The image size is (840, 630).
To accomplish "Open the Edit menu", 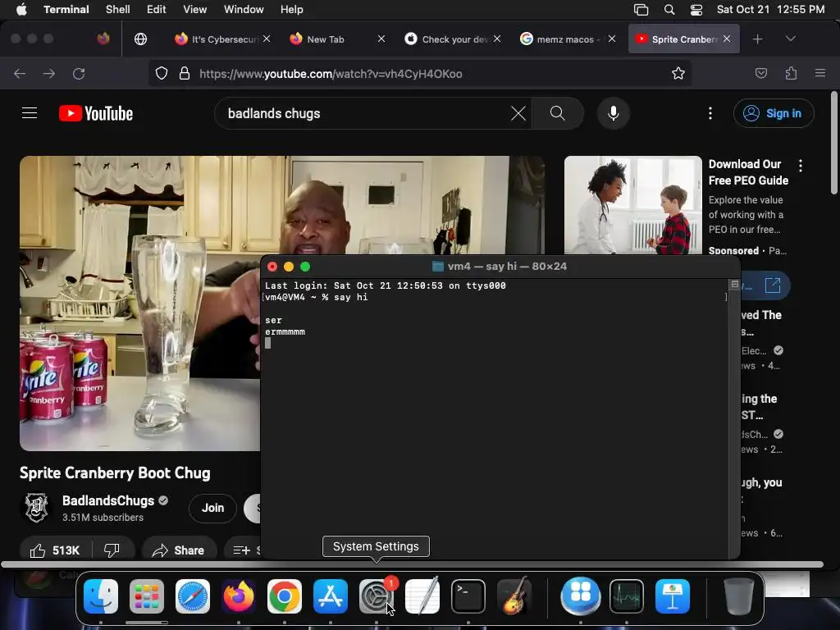I will (x=157, y=10).
